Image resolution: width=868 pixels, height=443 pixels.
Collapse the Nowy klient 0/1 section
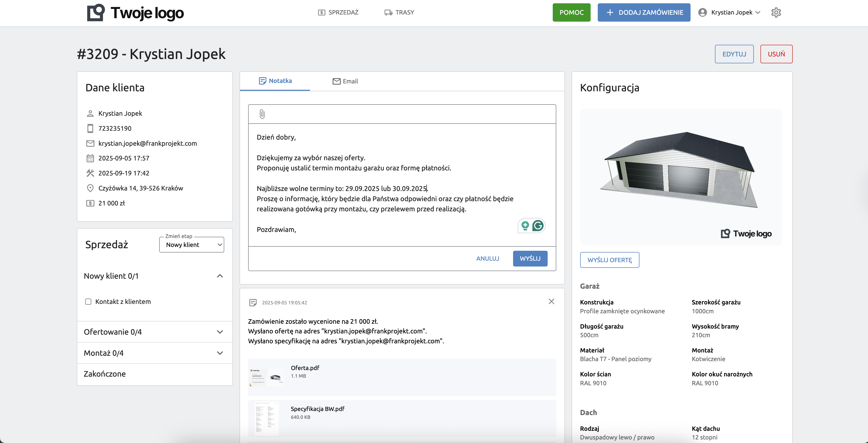[x=220, y=276]
